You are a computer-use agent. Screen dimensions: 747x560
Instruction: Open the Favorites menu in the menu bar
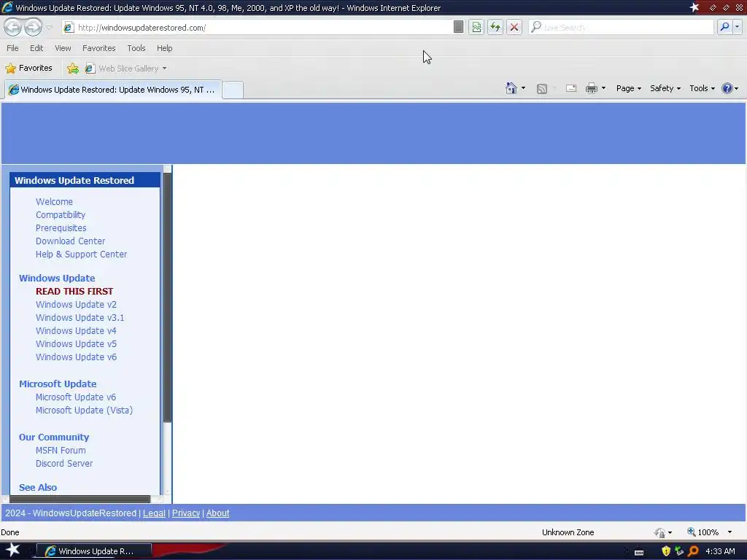tap(98, 48)
